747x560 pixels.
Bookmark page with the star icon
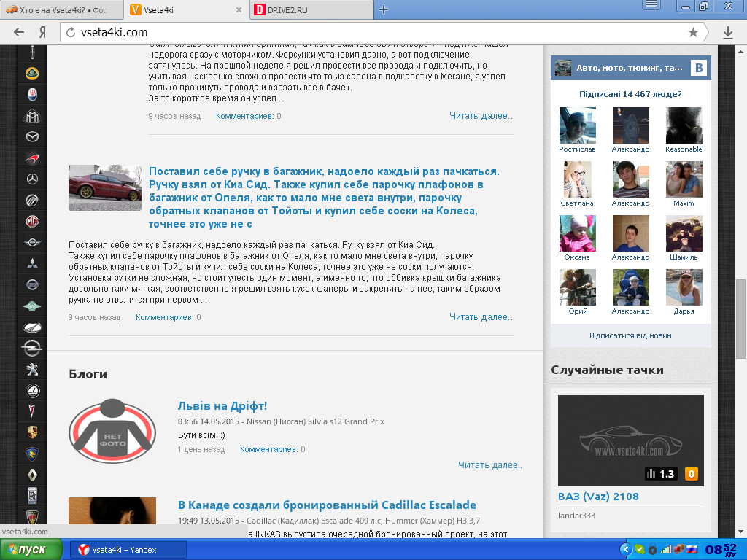693,32
